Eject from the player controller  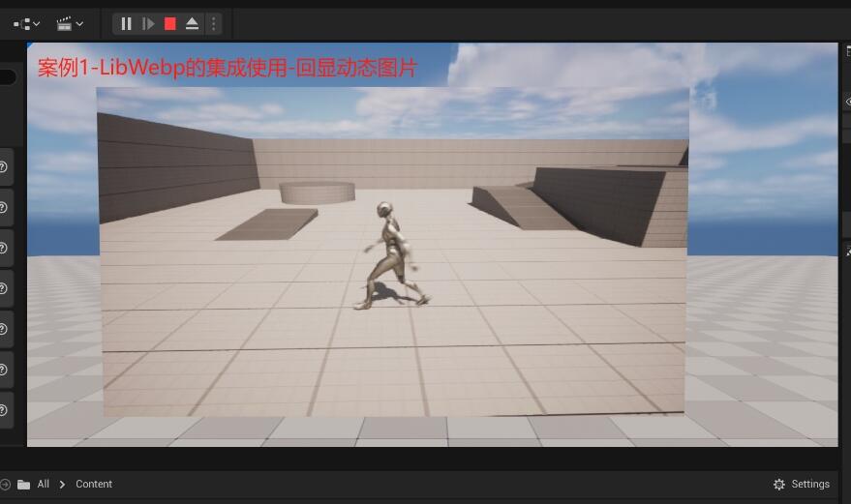click(x=192, y=24)
